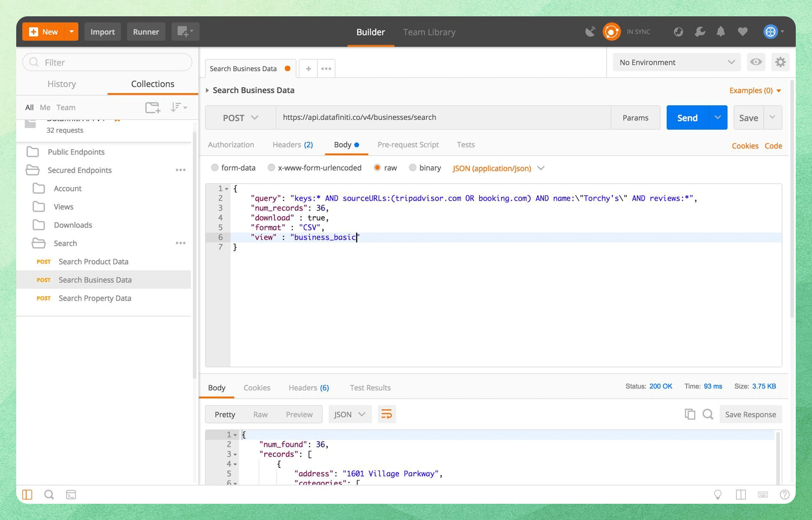The width and height of the screenshot is (812, 520).
Task: Open notifications via the bell icon
Action: tap(720, 31)
